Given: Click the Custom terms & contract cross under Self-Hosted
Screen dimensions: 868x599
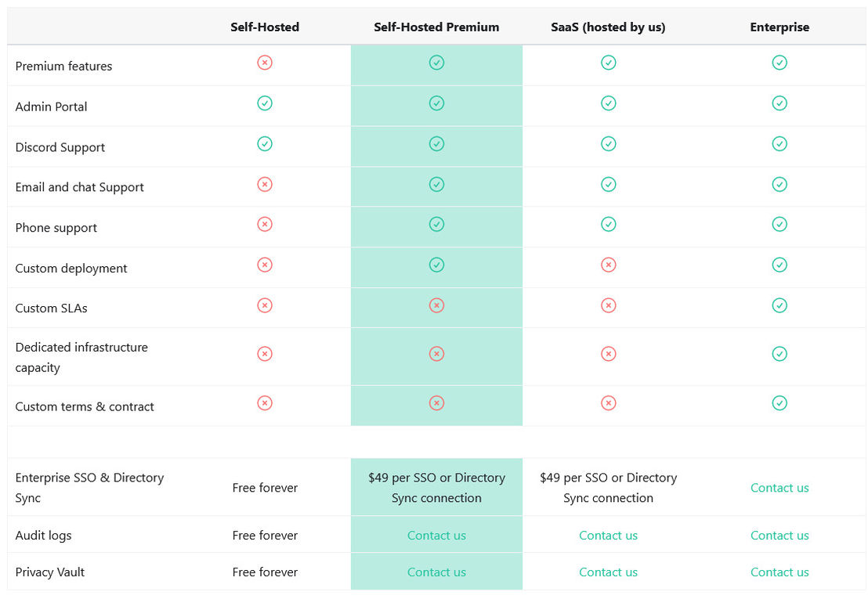Looking at the screenshot, I should pyautogui.click(x=265, y=402).
